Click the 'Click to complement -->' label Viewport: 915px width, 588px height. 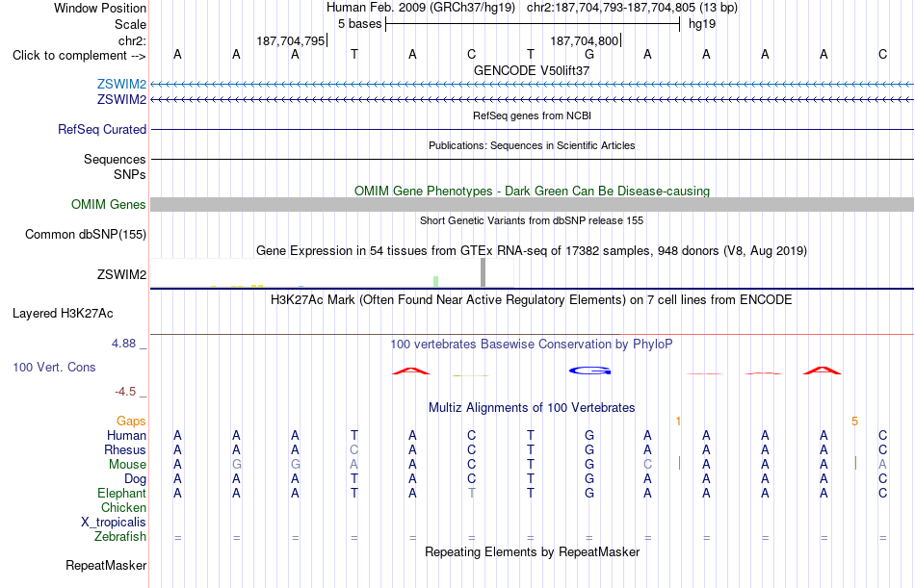[79, 56]
